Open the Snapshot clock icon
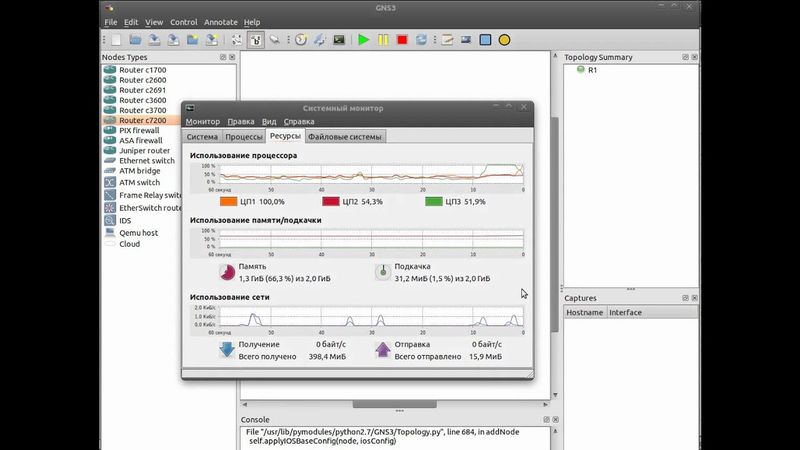800x450 pixels. (x=301, y=40)
